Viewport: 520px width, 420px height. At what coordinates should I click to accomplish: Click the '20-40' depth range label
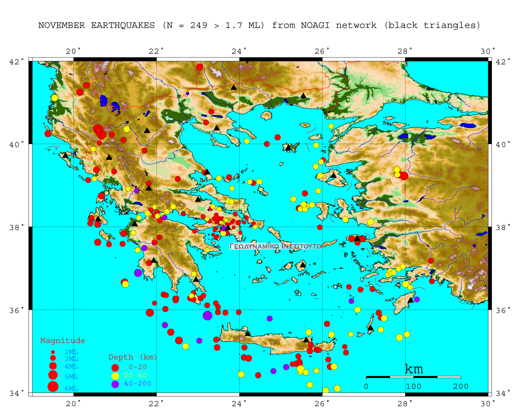(135, 375)
